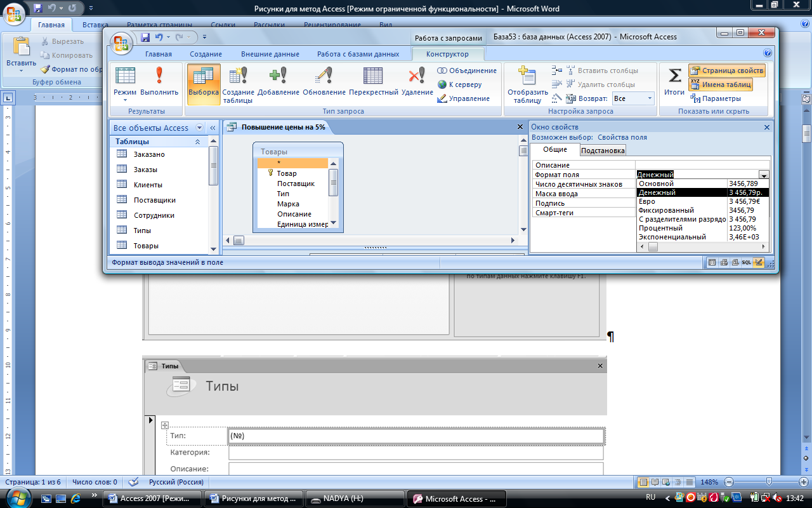Click the Описание property field
812x508 pixels.
point(703,165)
